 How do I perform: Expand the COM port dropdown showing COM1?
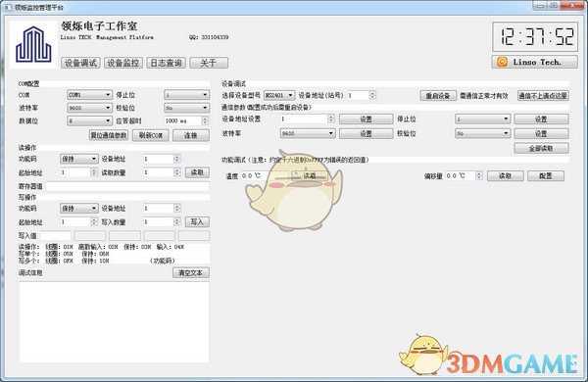(x=89, y=95)
